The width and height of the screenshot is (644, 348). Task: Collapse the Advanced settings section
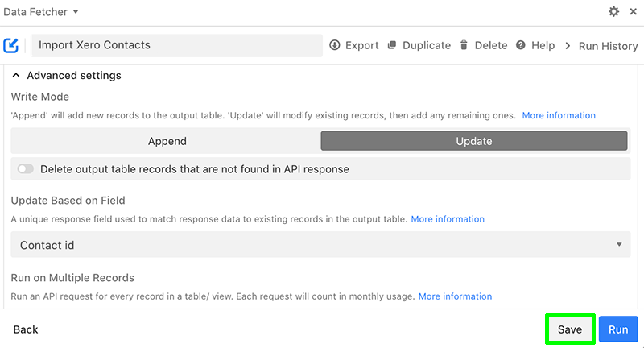67,75
